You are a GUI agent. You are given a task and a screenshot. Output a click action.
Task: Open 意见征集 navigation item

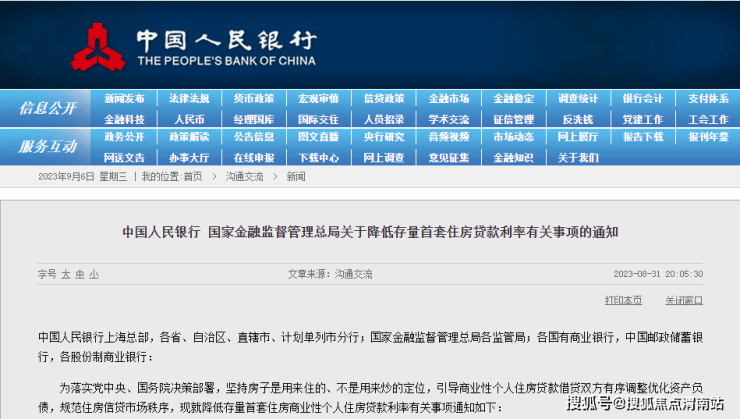(449, 158)
